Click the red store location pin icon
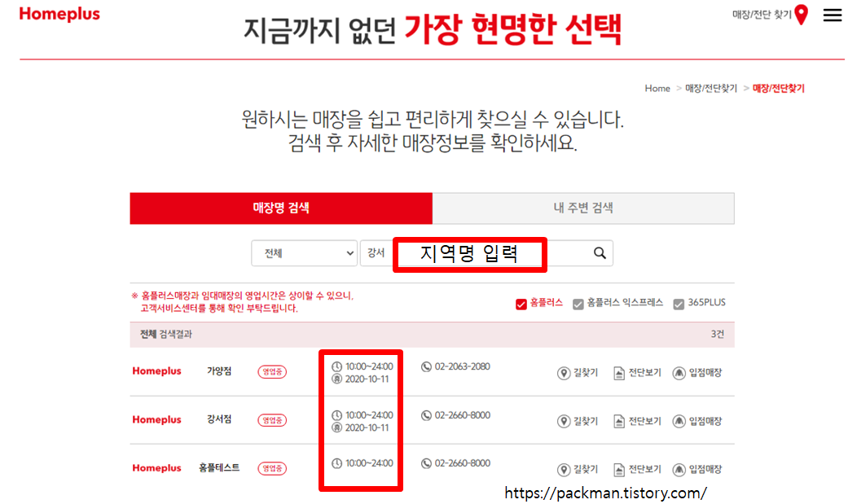 [x=802, y=15]
